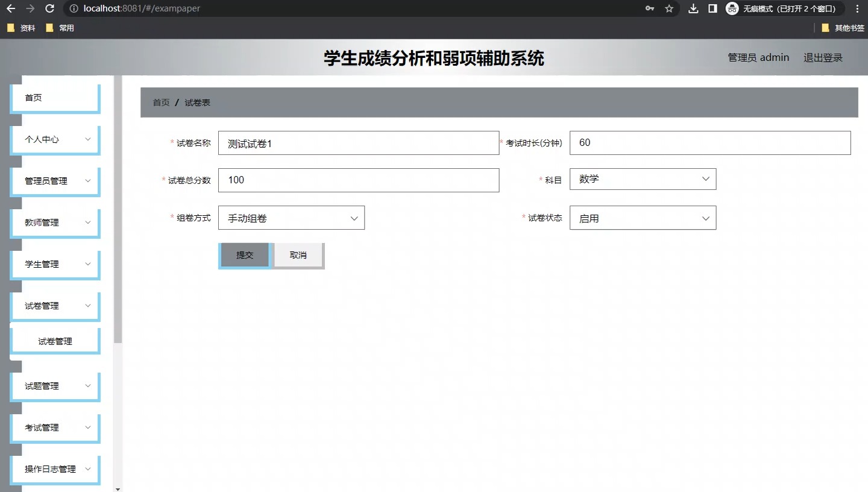Open the 其他书签 bookmarks folder

pos(843,28)
